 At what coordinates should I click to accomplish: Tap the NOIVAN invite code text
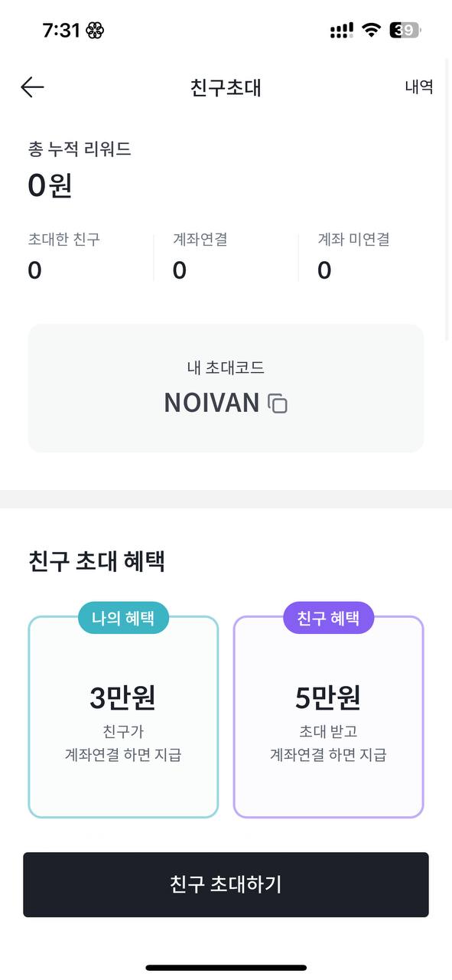(212, 403)
